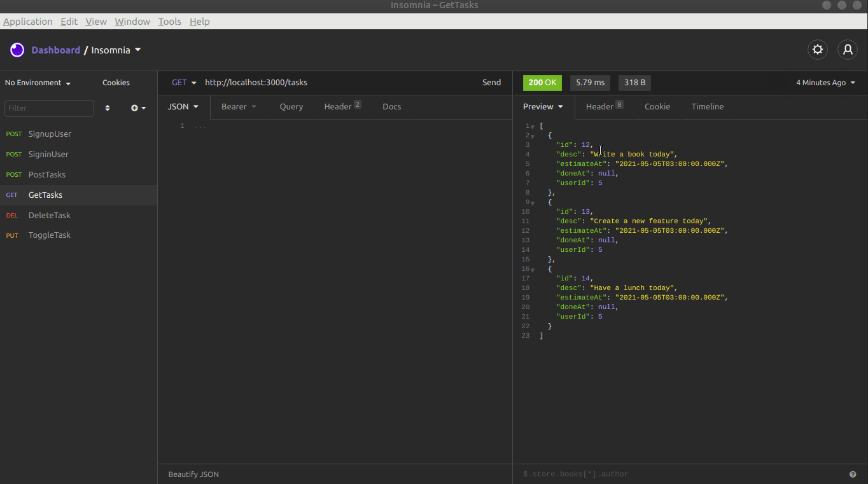868x484 pixels.
Task: Collapse the first JSON object fold arrow
Action: click(x=532, y=135)
